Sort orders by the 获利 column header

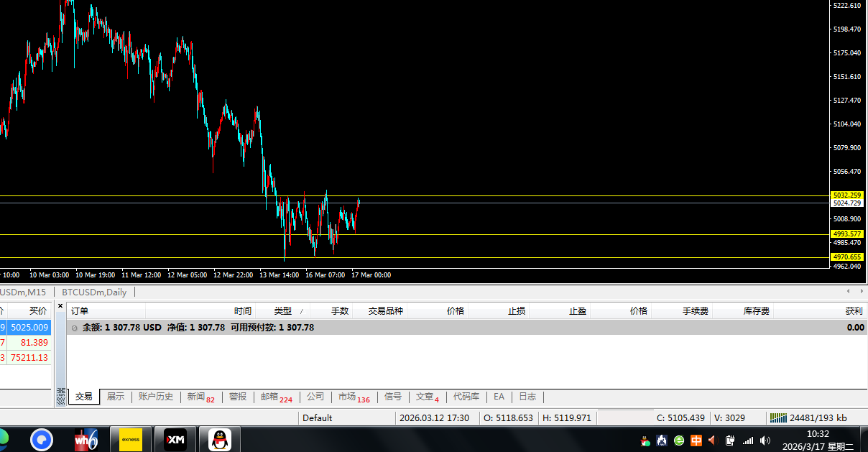coord(854,311)
